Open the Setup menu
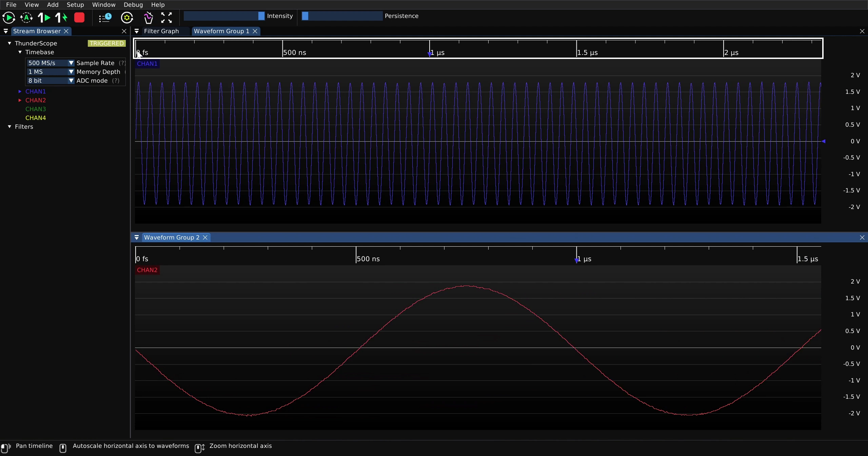868x456 pixels. click(x=75, y=5)
